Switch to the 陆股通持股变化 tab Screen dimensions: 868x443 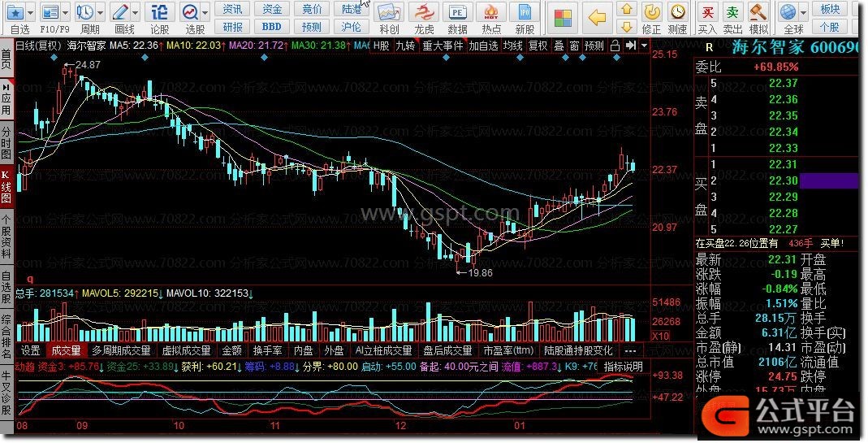click(x=578, y=350)
